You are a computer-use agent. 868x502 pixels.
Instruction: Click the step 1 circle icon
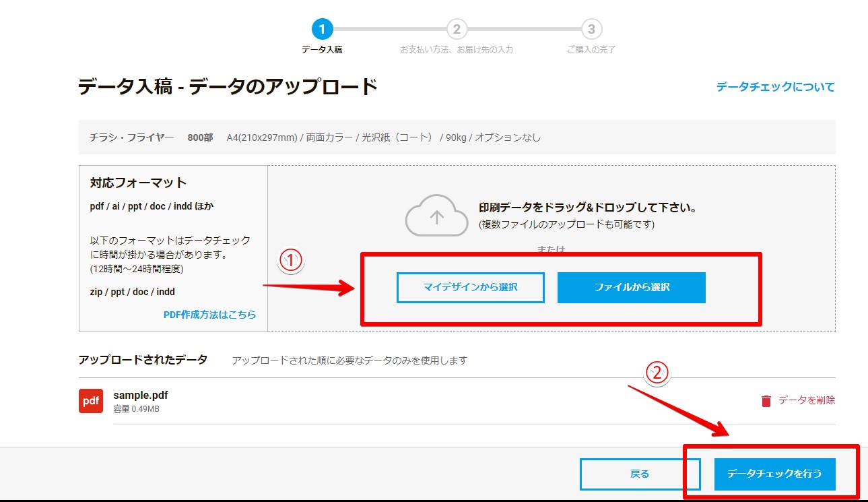[322, 29]
